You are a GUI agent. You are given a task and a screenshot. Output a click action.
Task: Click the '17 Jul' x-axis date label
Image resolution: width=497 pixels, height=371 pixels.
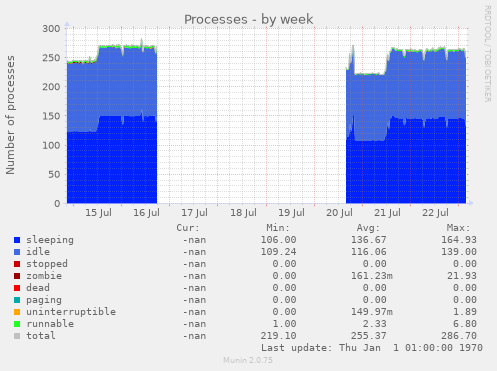point(194,213)
